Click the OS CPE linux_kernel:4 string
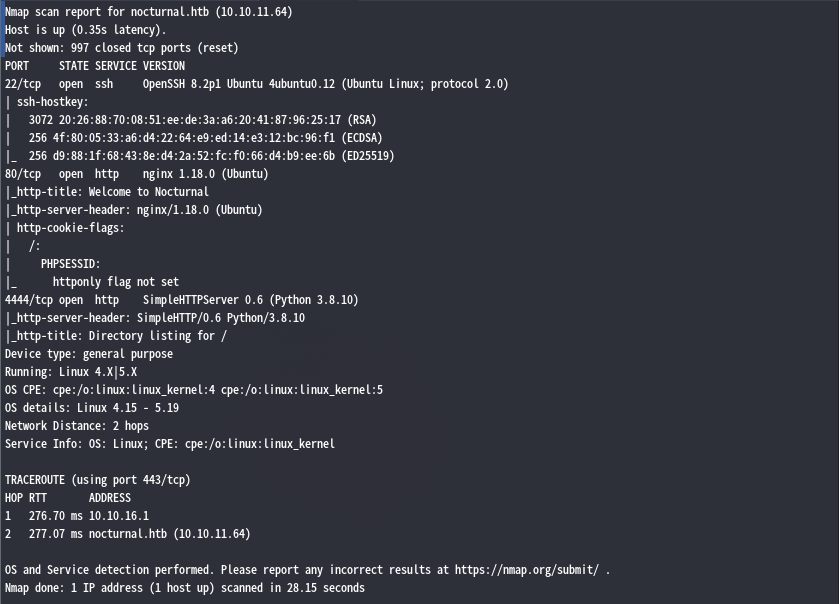839x604 pixels. (134, 390)
